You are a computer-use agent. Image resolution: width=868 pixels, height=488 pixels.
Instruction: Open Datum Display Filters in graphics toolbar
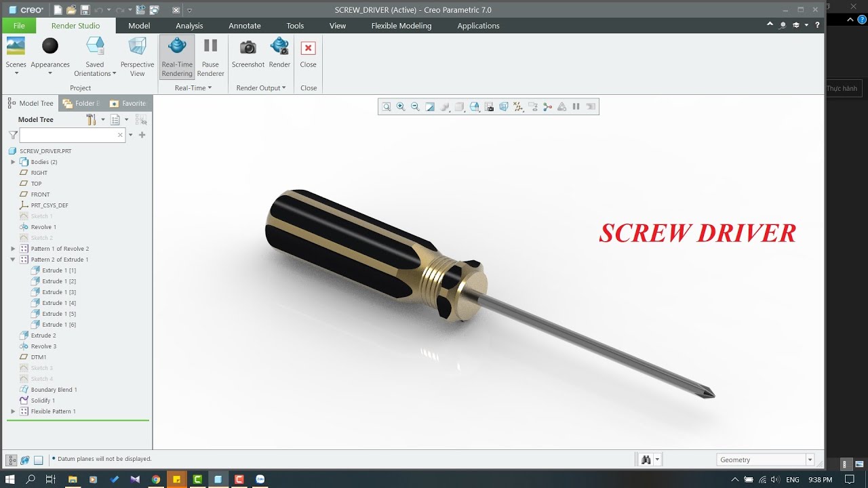point(519,106)
